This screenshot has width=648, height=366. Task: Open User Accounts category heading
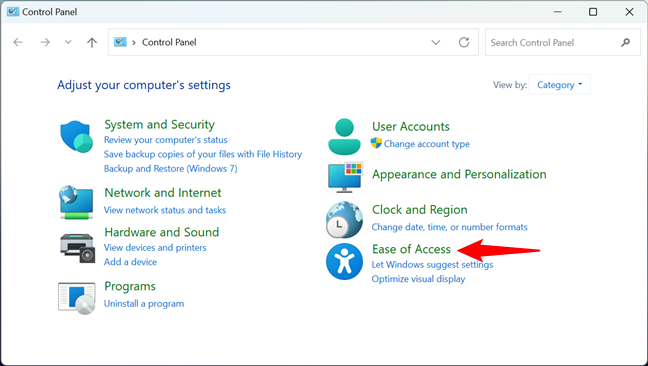[411, 126]
